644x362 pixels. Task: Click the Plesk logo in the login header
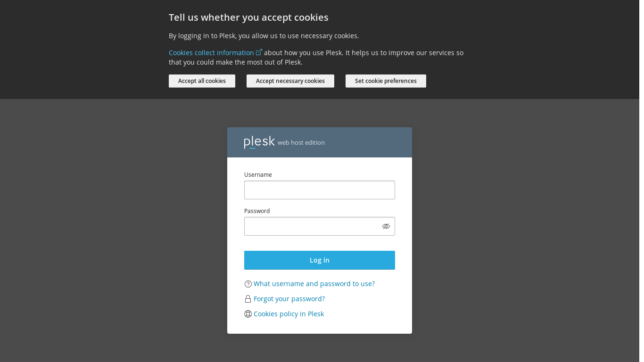[259, 142]
